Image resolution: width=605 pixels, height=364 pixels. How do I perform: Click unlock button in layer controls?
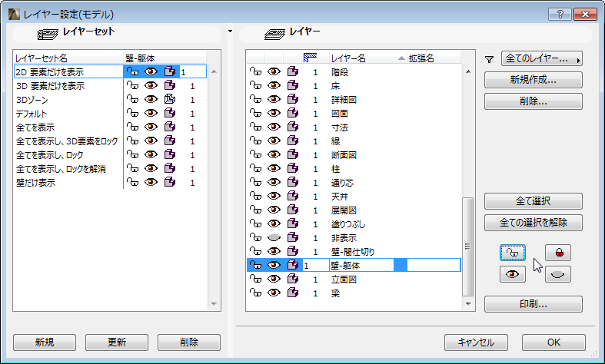point(513,253)
